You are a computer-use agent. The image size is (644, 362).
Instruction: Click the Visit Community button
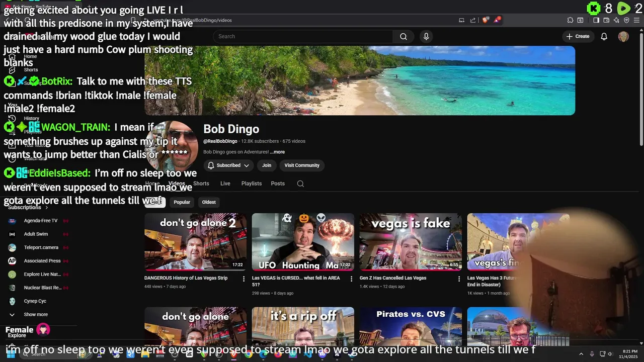pyautogui.click(x=302, y=165)
